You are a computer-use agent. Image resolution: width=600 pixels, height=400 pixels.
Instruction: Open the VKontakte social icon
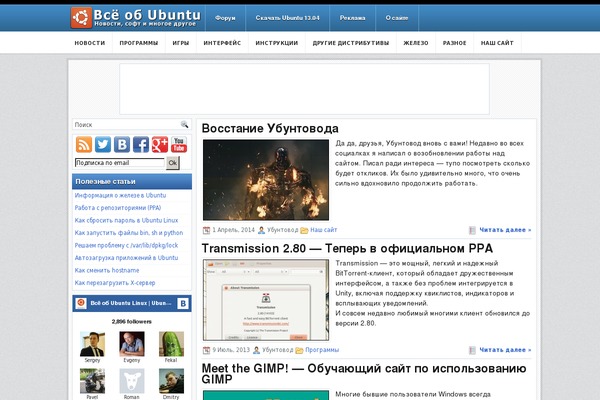122,144
